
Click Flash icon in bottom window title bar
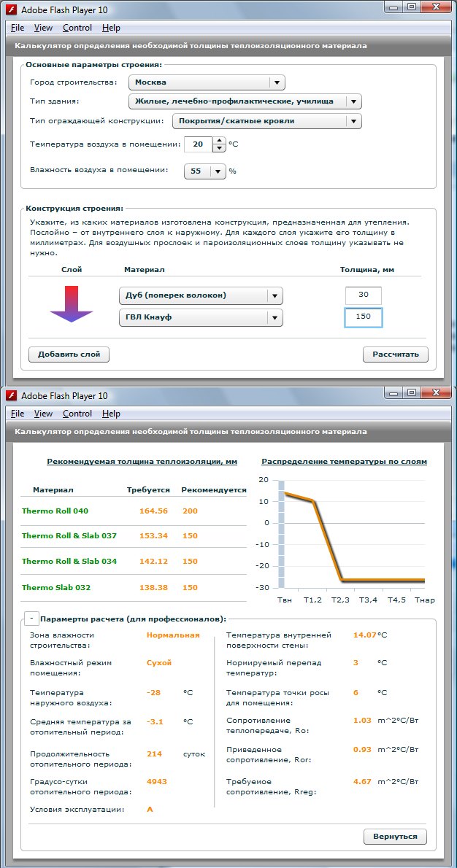click(12, 395)
